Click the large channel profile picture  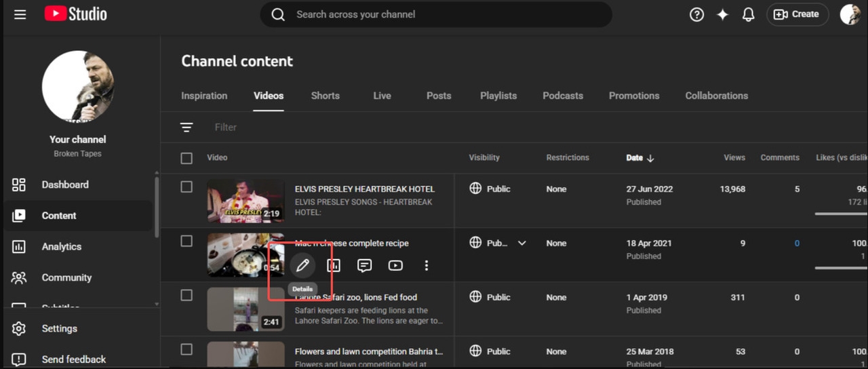click(x=78, y=86)
